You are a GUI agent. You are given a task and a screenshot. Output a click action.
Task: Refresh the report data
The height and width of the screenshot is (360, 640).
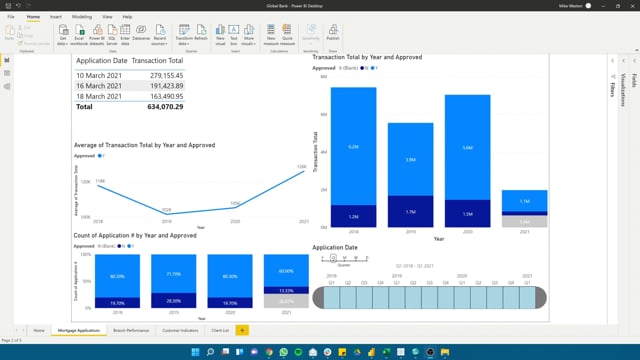(201, 32)
